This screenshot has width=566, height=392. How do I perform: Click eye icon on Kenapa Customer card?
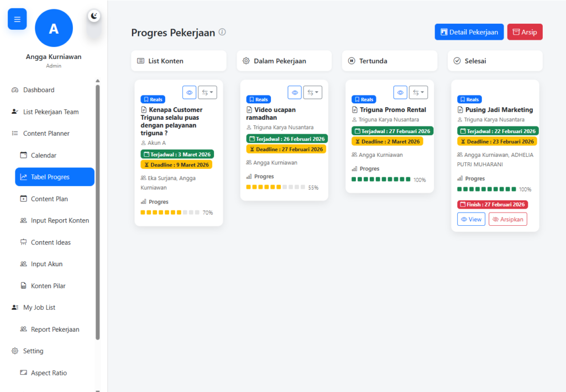pyautogui.click(x=190, y=93)
